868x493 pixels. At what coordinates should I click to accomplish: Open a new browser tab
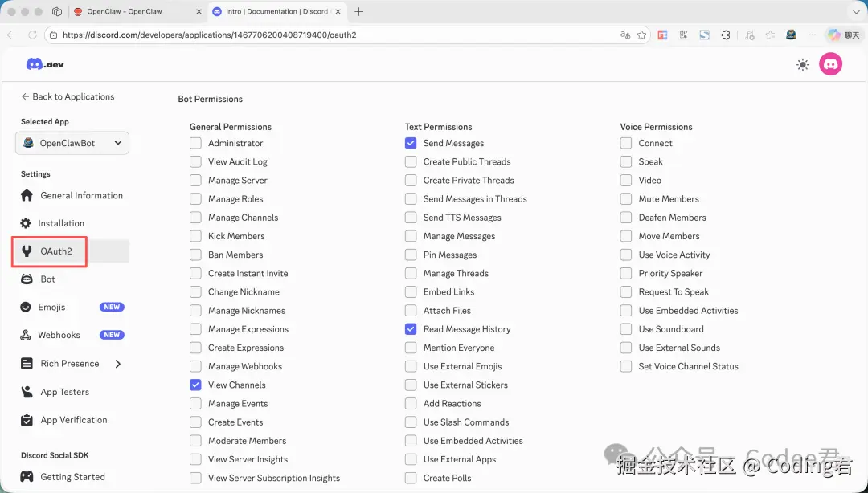point(358,11)
